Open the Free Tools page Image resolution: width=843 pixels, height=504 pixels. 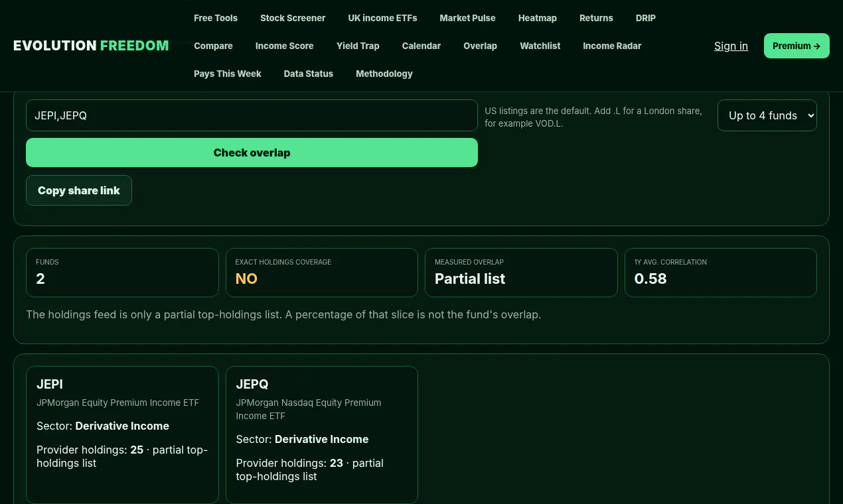pos(216,18)
